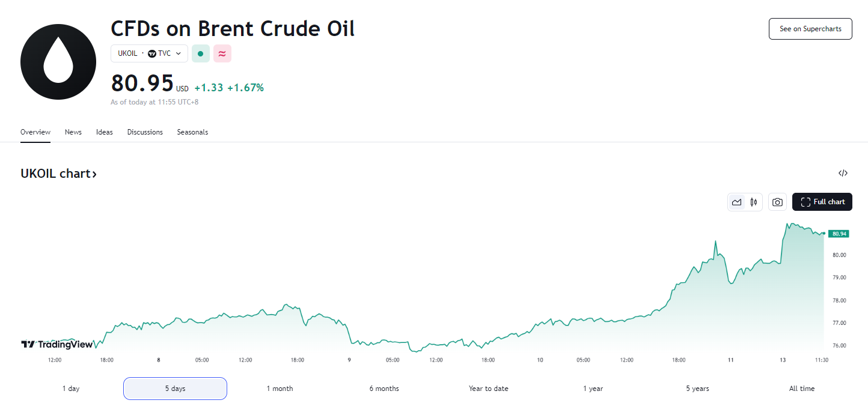Image resolution: width=868 pixels, height=412 pixels.
Task: Select the 1 day time range
Action: pyautogui.click(x=71, y=389)
